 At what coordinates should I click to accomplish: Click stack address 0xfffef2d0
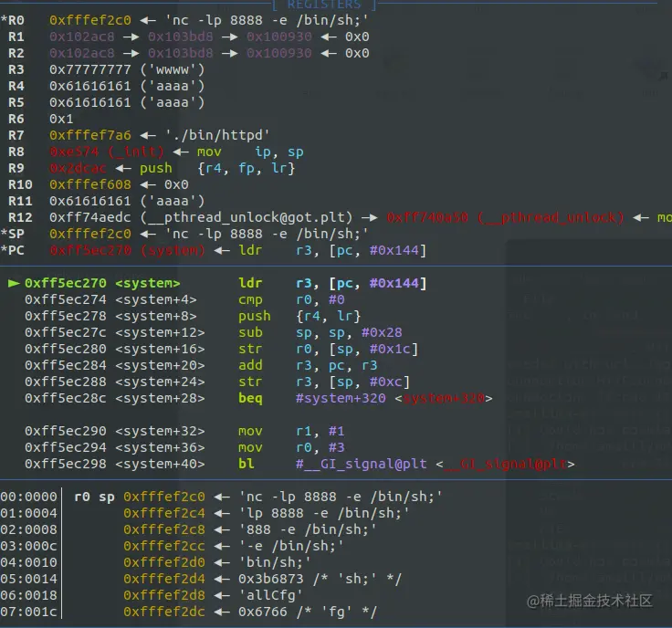pyautogui.click(x=164, y=562)
